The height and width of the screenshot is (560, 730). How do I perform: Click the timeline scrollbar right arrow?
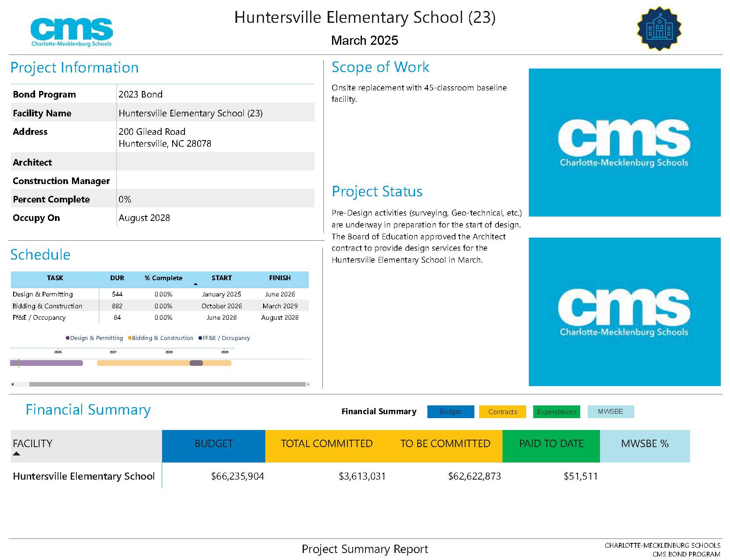tap(308, 384)
